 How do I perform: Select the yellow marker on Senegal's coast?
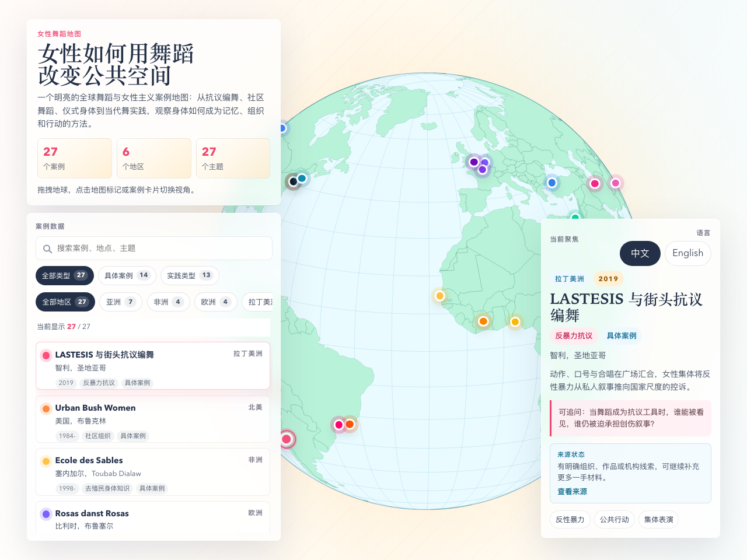[x=440, y=296]
